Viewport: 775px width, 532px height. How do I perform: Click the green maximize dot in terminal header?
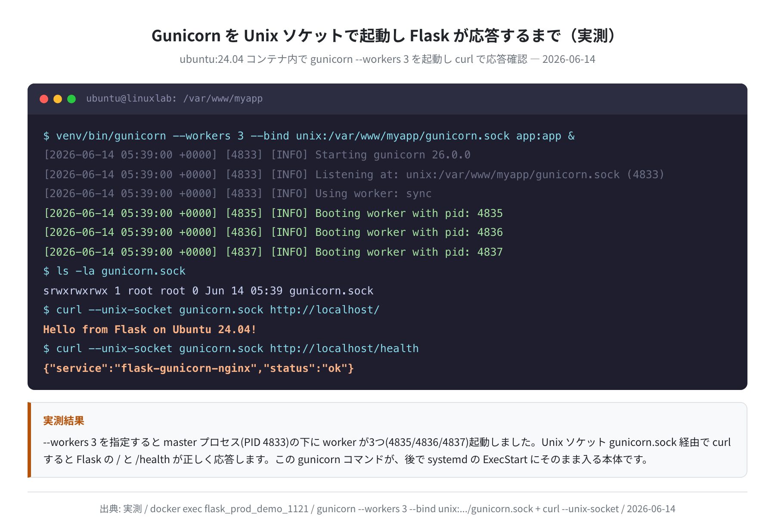[71, 99]
